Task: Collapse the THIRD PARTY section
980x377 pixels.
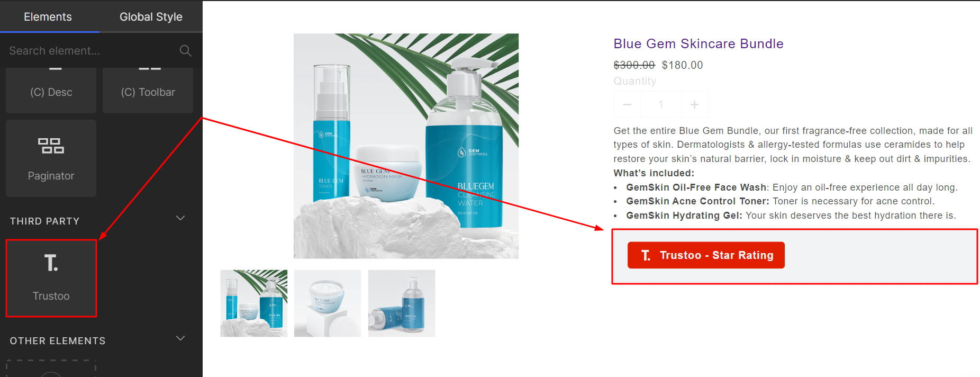Action: tap(180, 218)
